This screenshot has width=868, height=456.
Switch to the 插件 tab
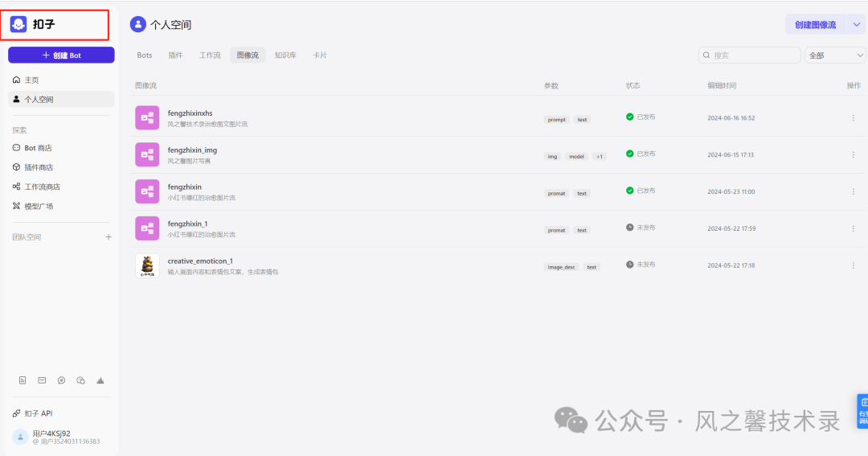(x=175, y=55)
